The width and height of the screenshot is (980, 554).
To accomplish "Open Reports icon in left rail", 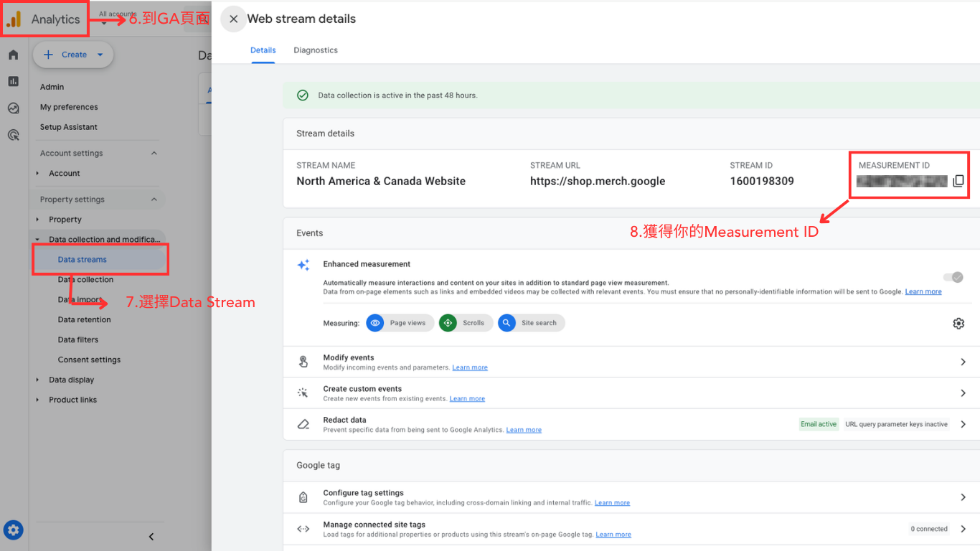I will coord(14,82).
